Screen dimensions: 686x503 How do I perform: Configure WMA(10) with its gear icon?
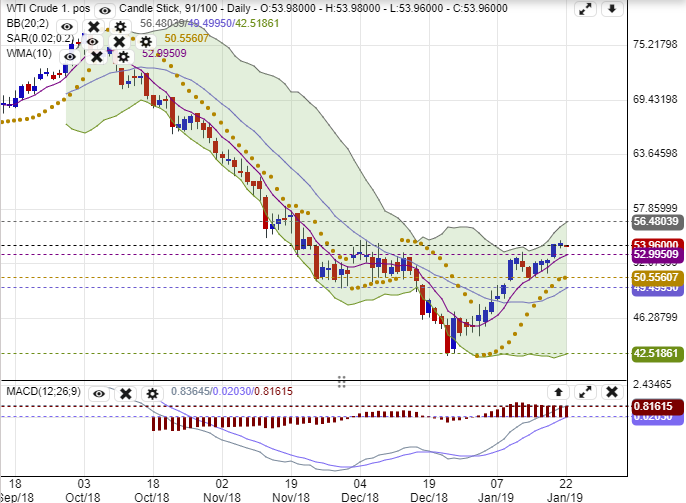click(123, 57)
